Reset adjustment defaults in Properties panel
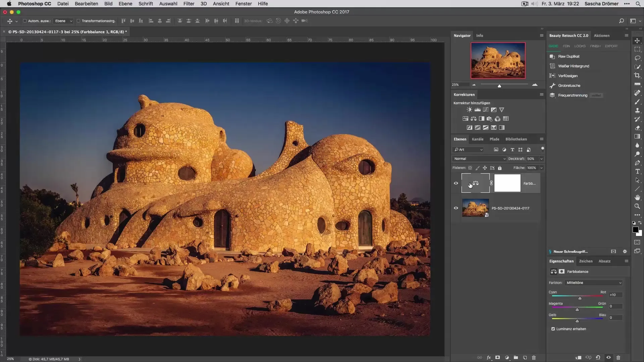644x362 pixels. (x=598, y=358)
